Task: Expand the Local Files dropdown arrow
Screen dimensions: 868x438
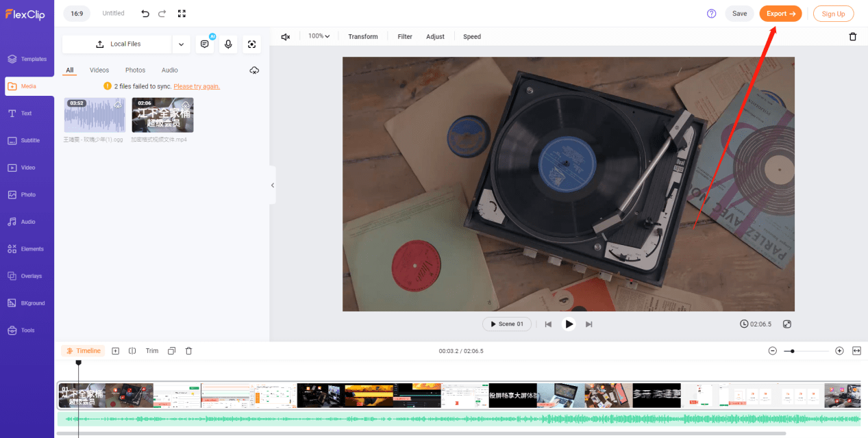Action: (181, 44)
